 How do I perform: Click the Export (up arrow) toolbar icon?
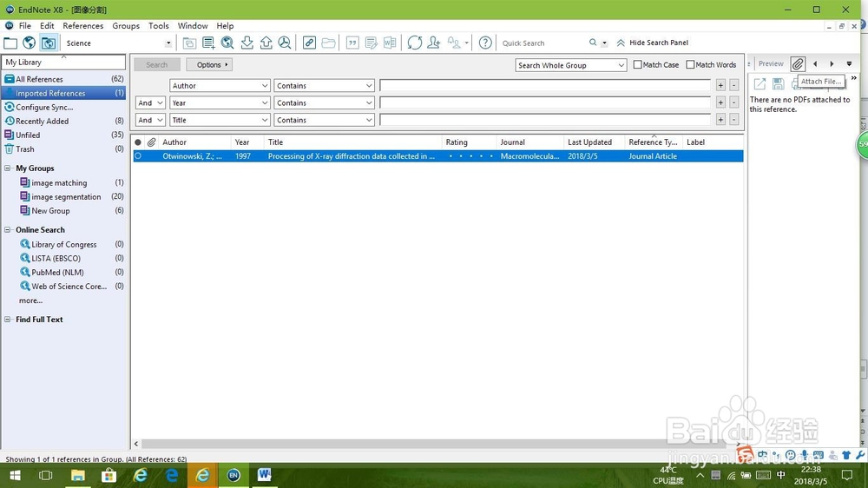pyautogui.click(x=266, y=43)
